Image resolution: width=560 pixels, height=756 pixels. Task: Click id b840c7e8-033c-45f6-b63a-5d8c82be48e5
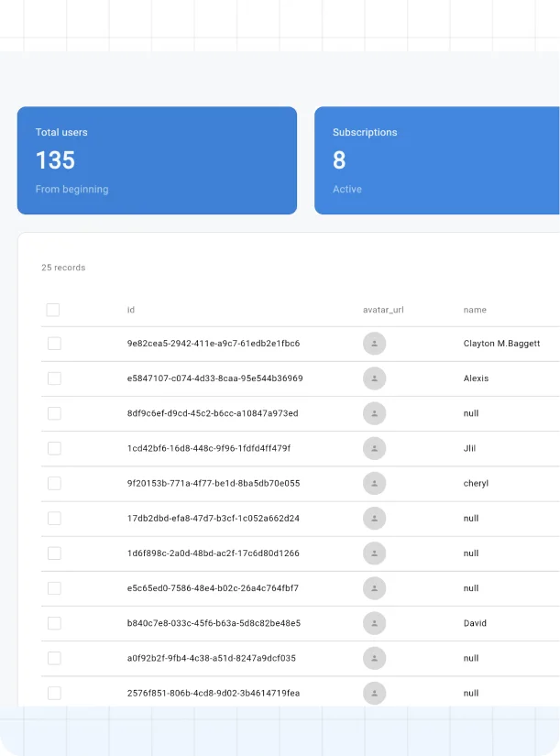(214, 623)
